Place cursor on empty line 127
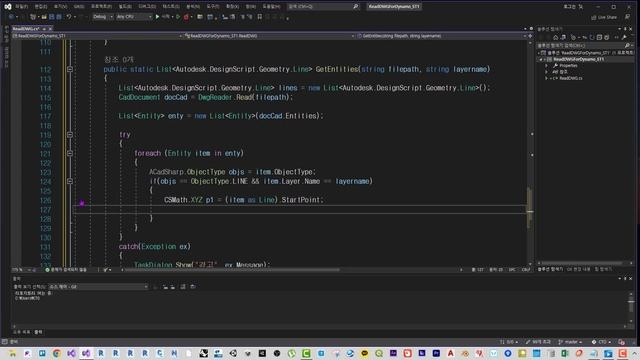Image resolution: width=640 pixels, height=360 pixels. point(300,210)
